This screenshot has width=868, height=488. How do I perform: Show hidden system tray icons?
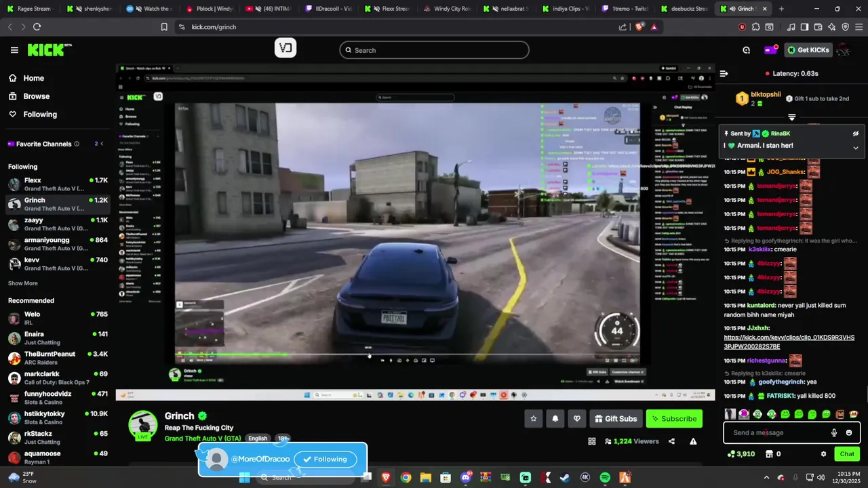coord(766,477)
